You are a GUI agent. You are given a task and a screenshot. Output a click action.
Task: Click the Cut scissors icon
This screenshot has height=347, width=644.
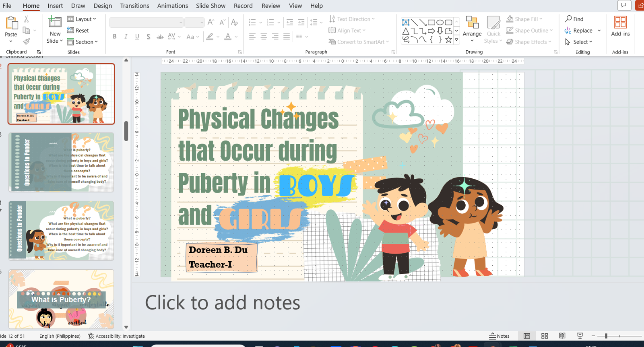pos(26,19)
